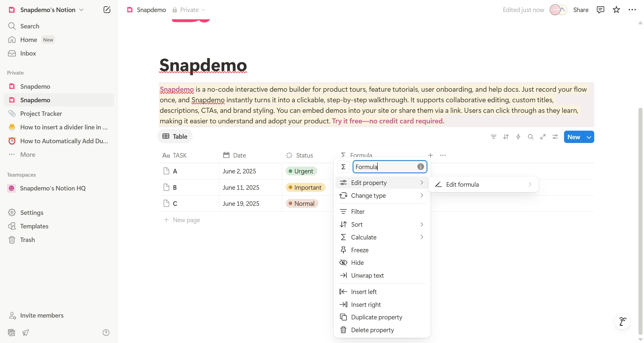Click the blue New button
644x343 pixels.
(x=574, y=137)
